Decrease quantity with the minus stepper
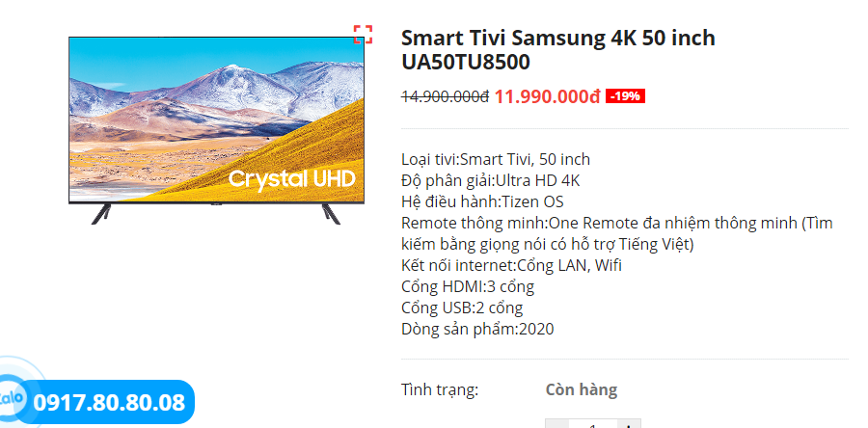868x428 pixels. coord(556,425)
